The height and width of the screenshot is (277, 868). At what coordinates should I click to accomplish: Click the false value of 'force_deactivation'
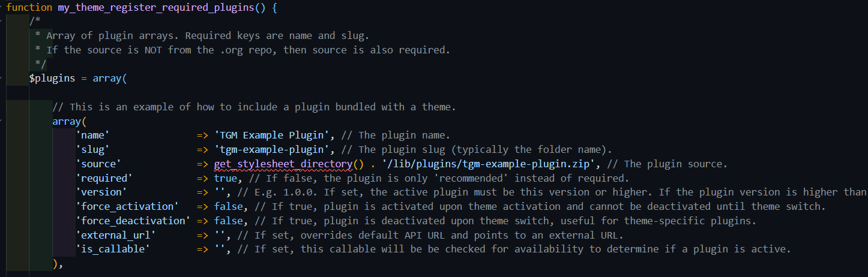click(228, 221)
